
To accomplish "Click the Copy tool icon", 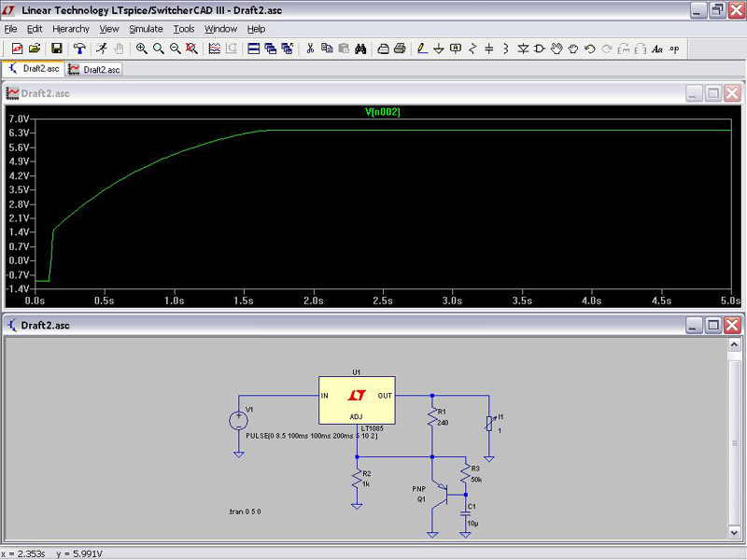I will click(x=327, y=49).
